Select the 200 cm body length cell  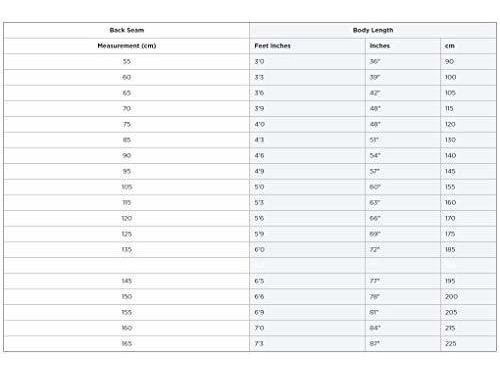(468, 297)
